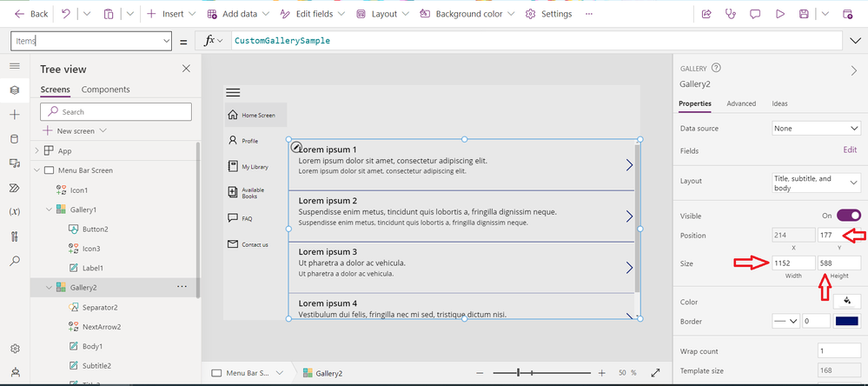Image resolution: width=868 pixels, height=386 pixels.
Task: Collapse the Menu Bar Screen node
Action: [x=36, y=170]
